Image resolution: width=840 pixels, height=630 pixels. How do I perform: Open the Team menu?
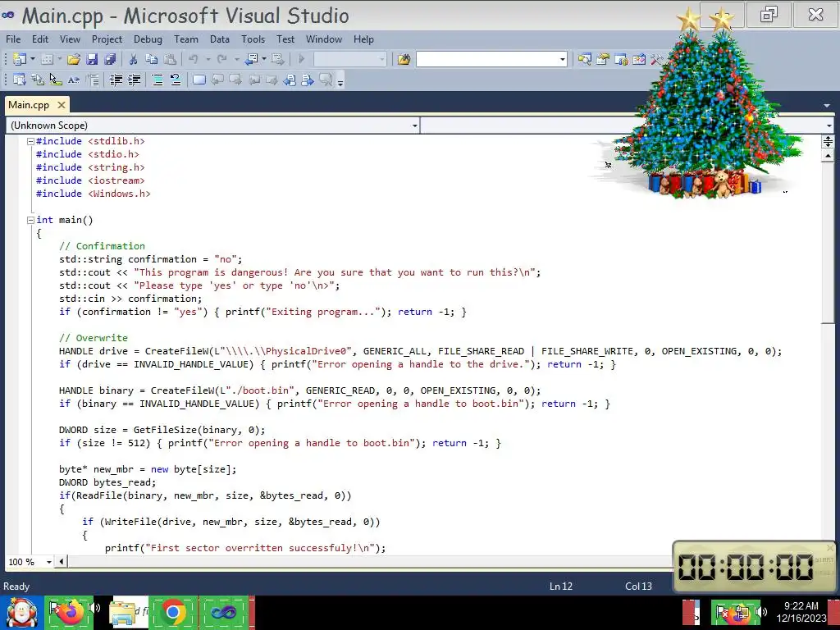coord(186,39)
